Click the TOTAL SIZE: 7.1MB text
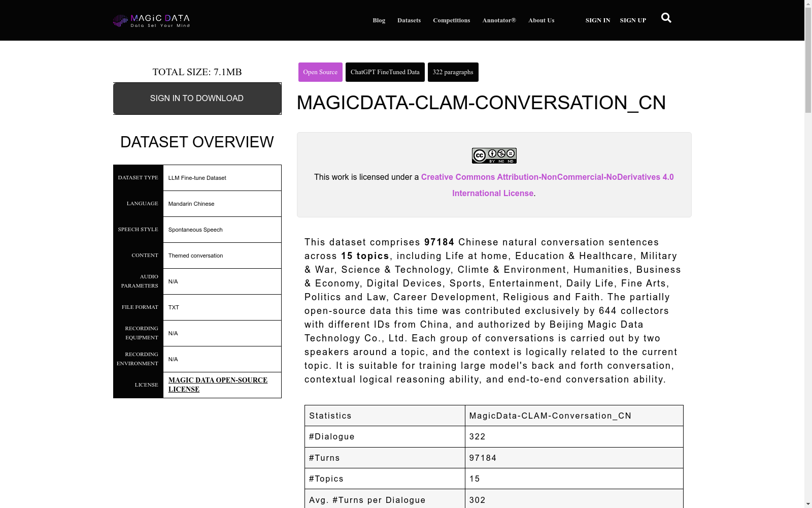The image size is (812, 508). pos(197,72)
